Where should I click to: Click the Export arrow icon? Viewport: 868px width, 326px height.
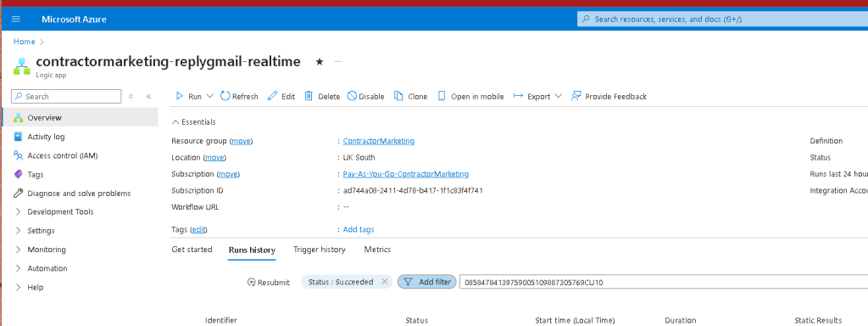(518, 96)
